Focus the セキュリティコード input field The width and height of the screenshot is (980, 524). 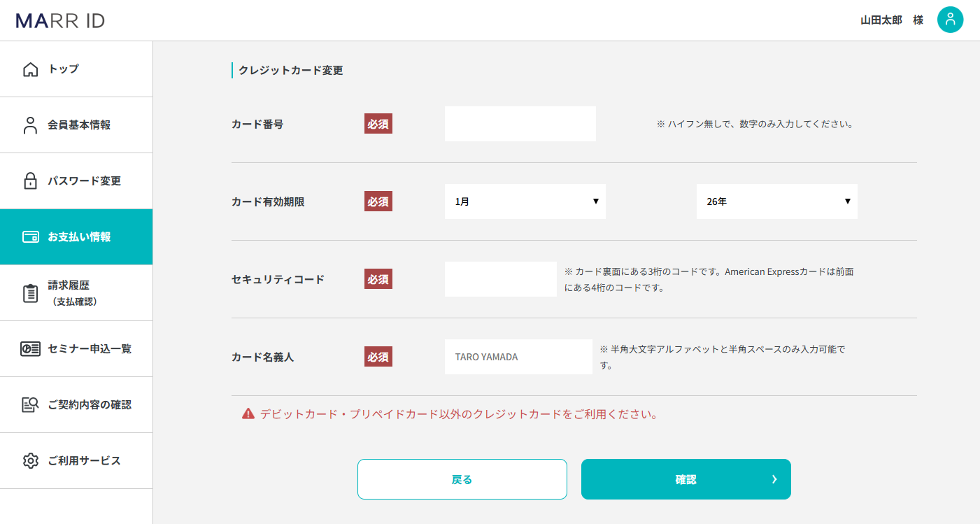tap(500, 279)
